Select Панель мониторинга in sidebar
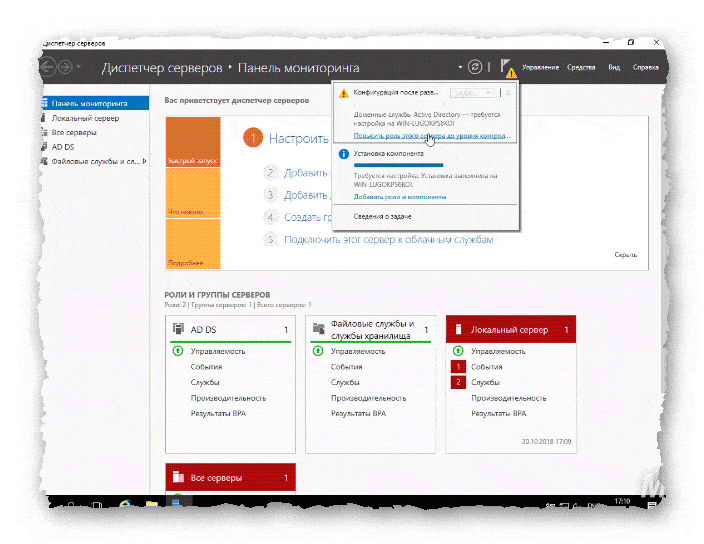Viewport: 704px width, 544px height. pyautogui.click(x=95, y=103)
